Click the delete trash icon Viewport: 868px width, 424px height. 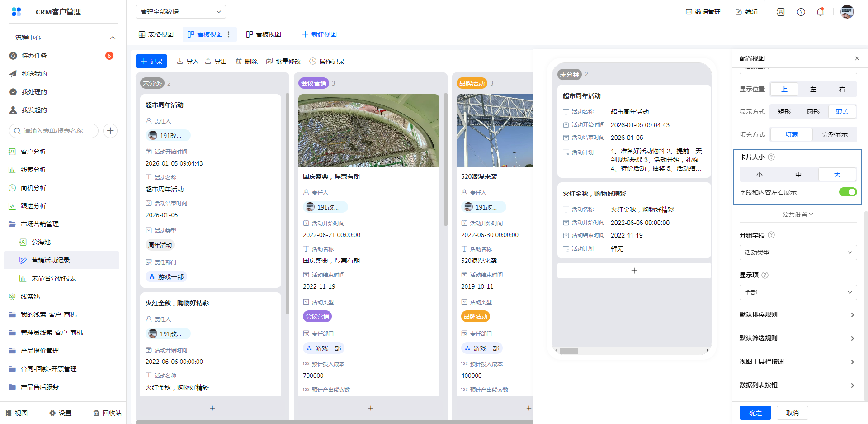(239, 61)
